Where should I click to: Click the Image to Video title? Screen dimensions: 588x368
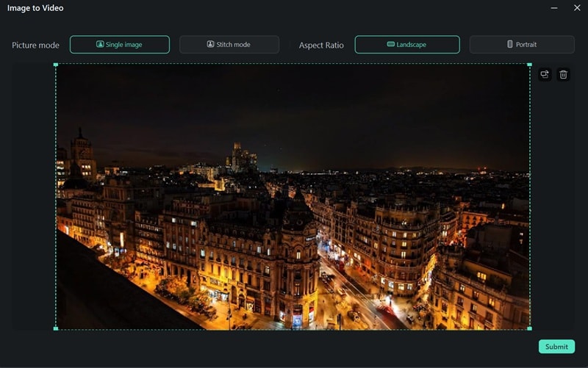35,8
